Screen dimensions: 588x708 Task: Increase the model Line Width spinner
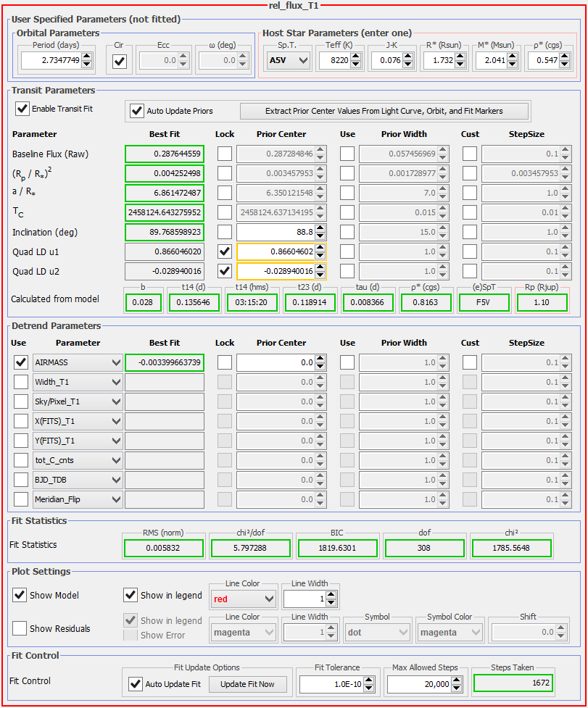331,595
